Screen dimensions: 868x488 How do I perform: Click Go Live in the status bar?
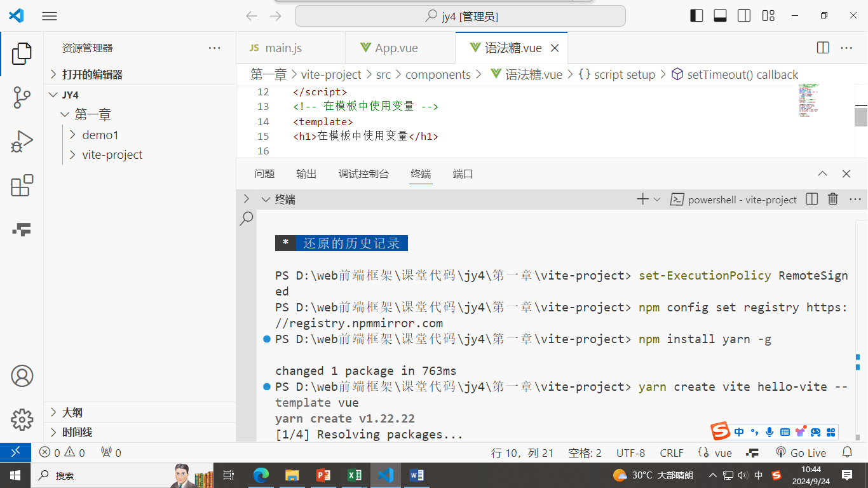point(801,452)
